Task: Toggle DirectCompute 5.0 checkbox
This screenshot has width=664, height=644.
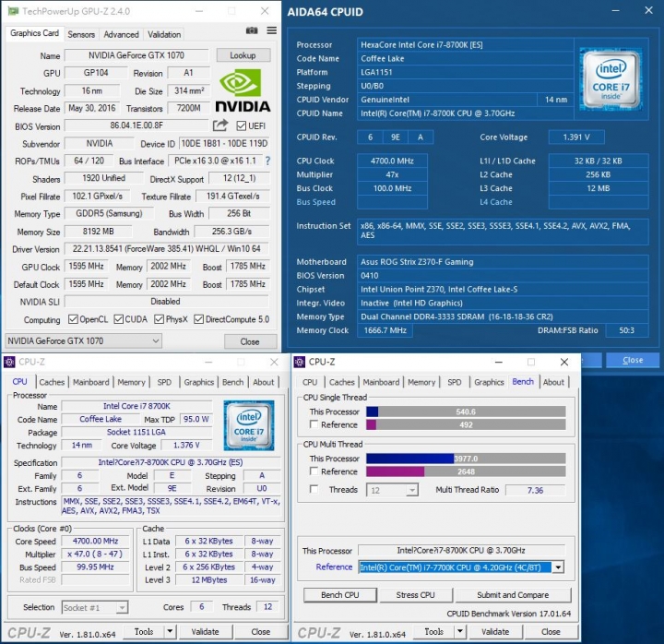Action: 198,319
